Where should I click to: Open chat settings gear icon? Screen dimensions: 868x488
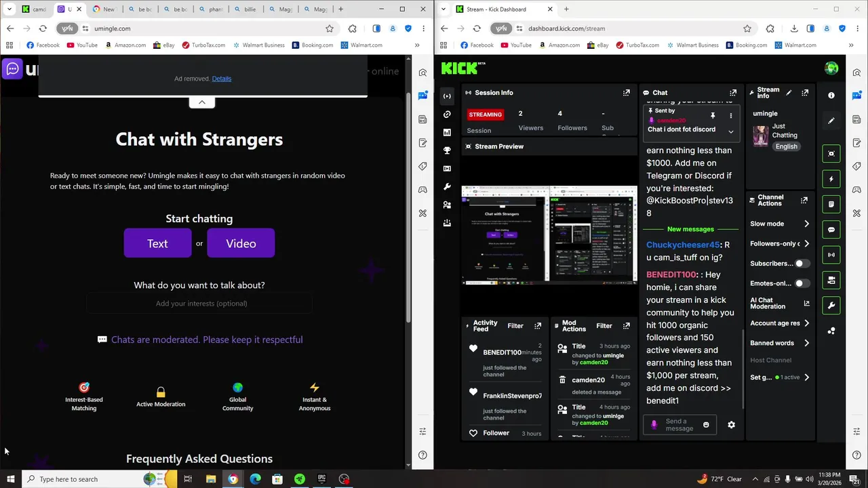731,425
